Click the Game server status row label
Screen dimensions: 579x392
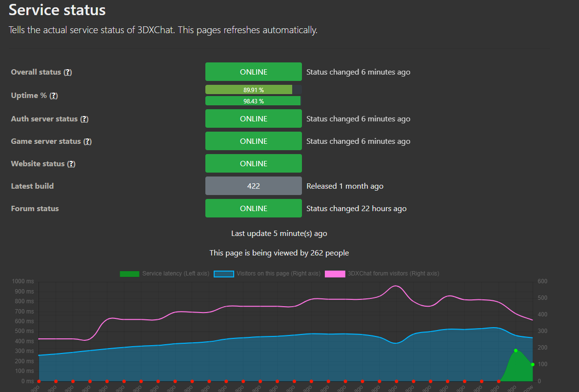coord(46,141)
